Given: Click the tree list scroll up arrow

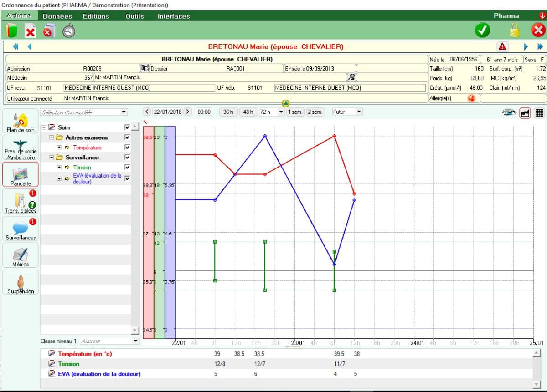Looking at the screenshot, I should (135, 127).
